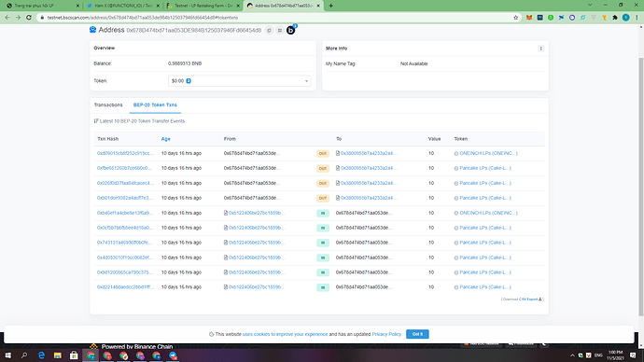Viewport: 644px width, 362px height.
Task: Open transaction hash 0x743131a46936ff0b0fe
Action: 125,243
